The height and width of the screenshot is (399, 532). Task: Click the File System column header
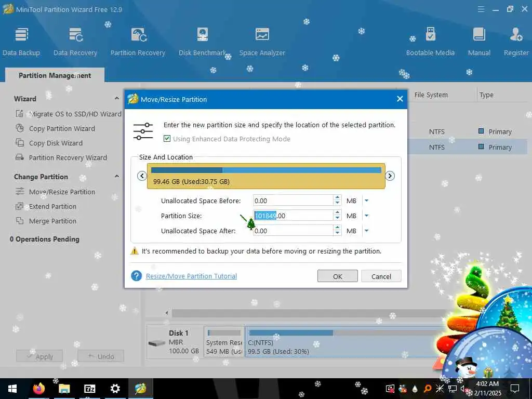(x=431, y=95)
